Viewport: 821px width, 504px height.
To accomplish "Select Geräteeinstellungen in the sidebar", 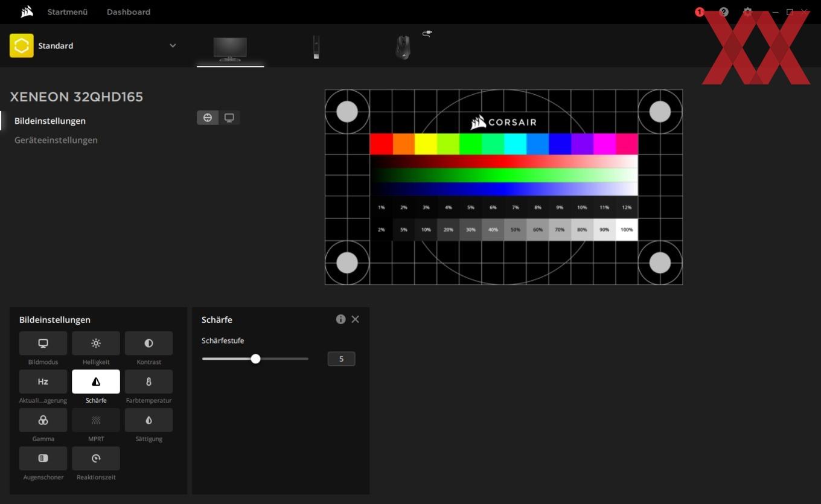I will (56, 140).
